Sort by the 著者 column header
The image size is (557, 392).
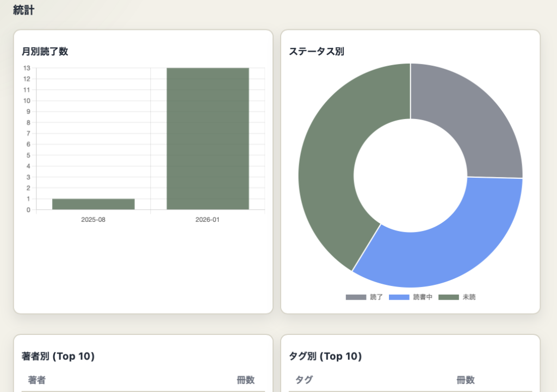(x=37, y=380)
